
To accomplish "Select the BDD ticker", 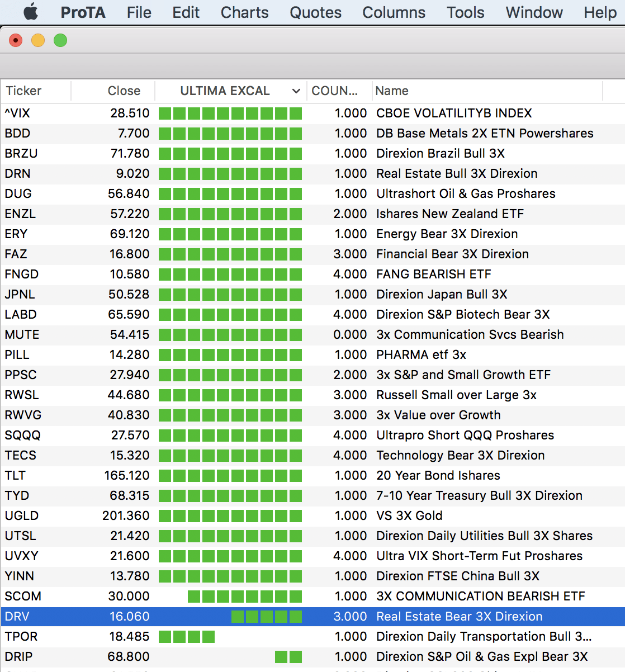I will (x=17, y=133).
